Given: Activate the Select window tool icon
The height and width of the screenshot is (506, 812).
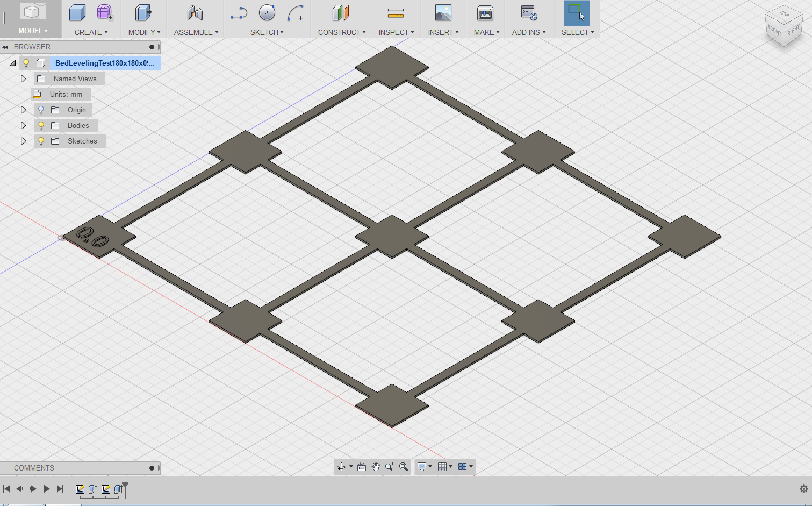Looking at the screenshot, I should (577, 13).
